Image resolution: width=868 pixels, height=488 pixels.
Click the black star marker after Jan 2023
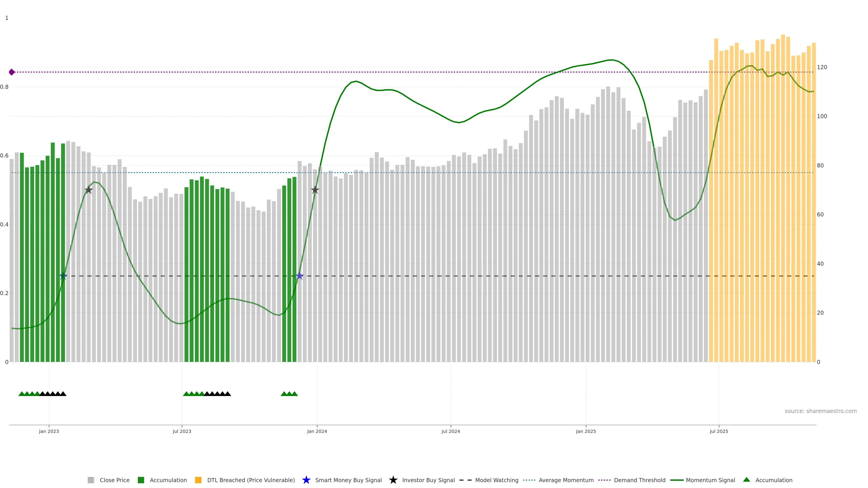point(89,190)
